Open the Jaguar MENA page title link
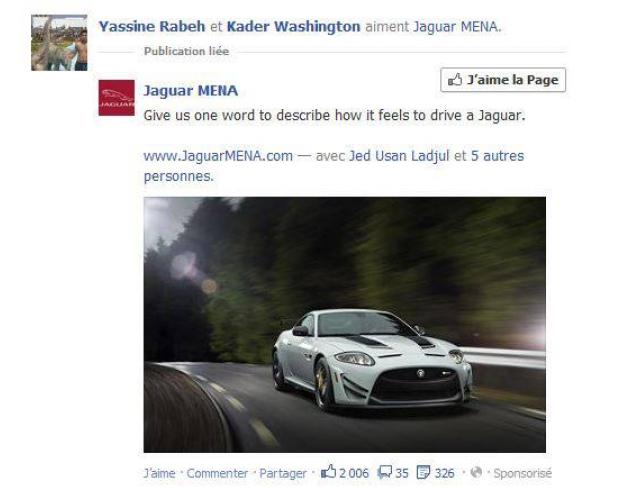 [191, 91]
